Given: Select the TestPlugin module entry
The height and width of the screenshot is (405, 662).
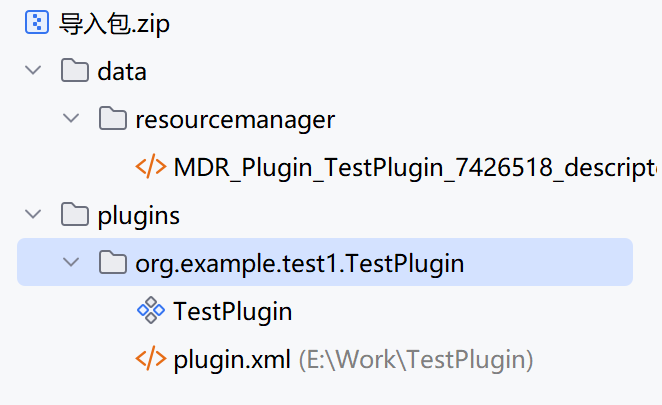Looking at the screenshot, I should tap(232, 311).
